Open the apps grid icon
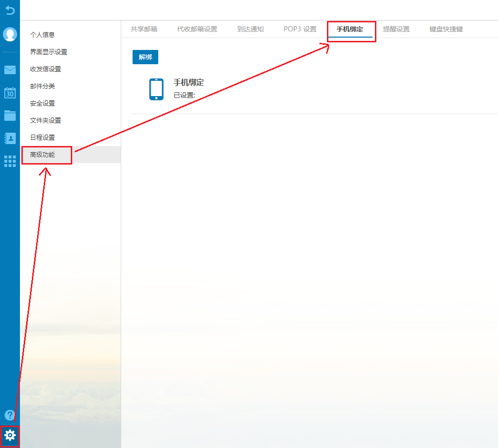This screenshot has height=448, width=498. pyautogui.click(x=10, y=161)
